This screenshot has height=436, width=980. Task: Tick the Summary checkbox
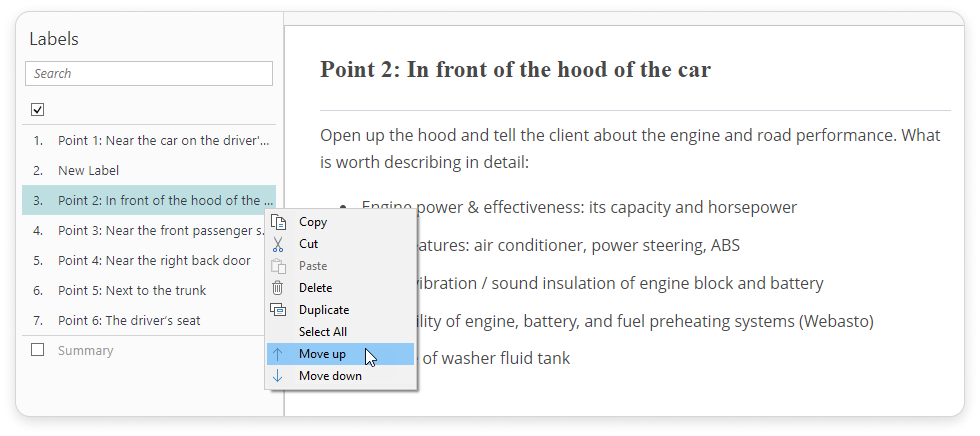click(38, 350)
